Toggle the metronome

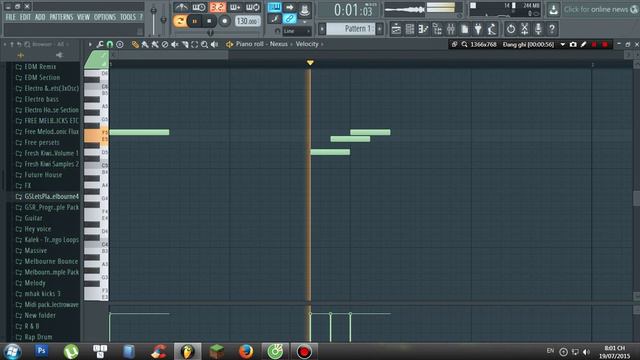coord(181,7)
